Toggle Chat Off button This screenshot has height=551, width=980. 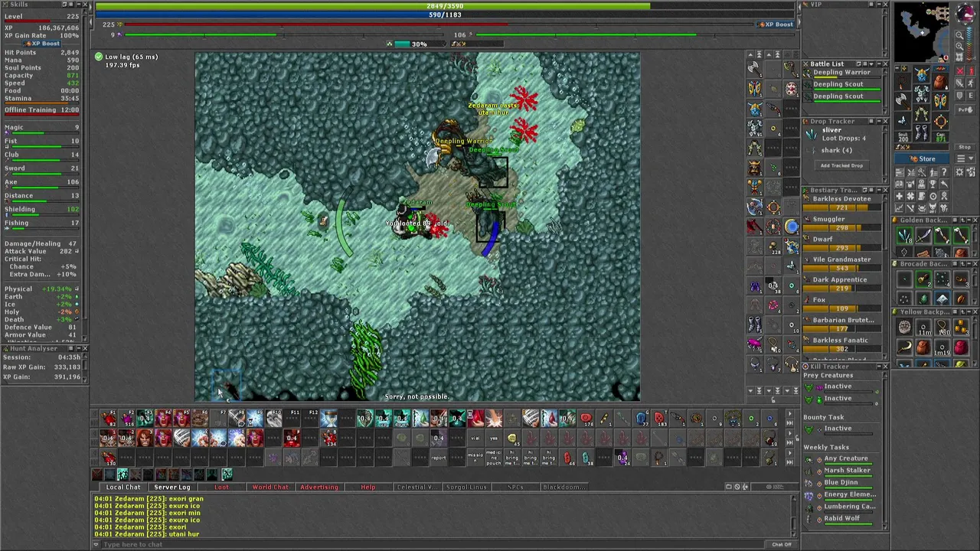pos(782,544)
